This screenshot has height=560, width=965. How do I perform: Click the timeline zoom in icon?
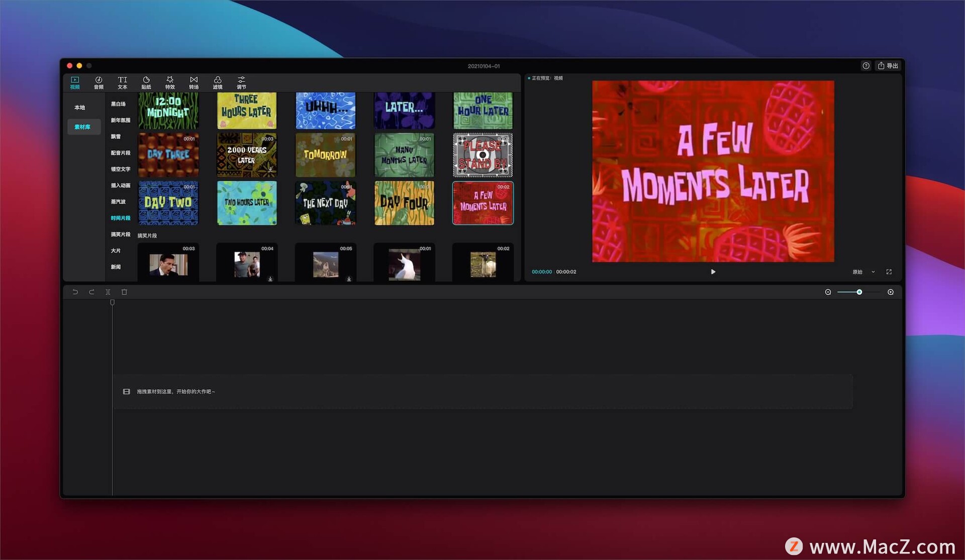(x=890, y=292)
